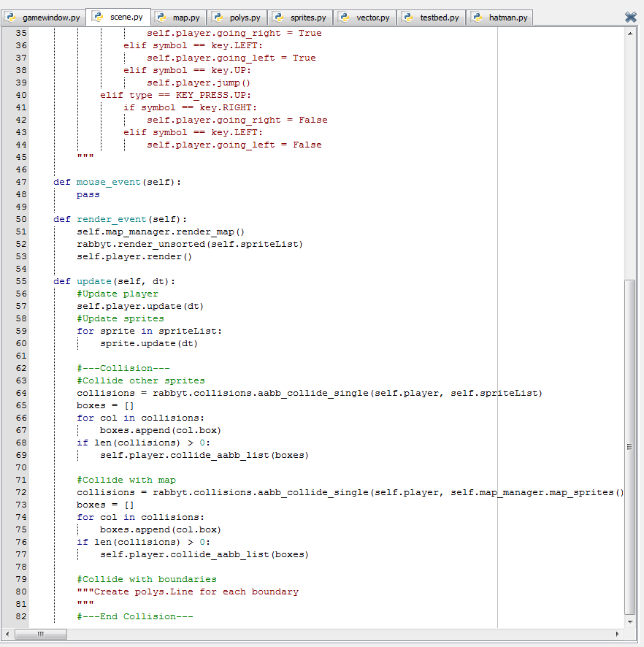
Task: Click the horizontal scrollbar right arrow
Action: point(618,634)
